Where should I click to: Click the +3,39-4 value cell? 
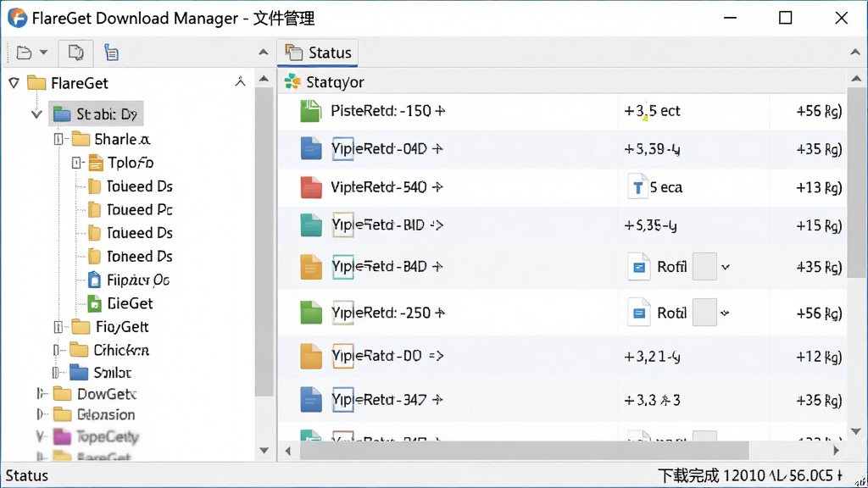pyautogui.click(x=652, y=149)
